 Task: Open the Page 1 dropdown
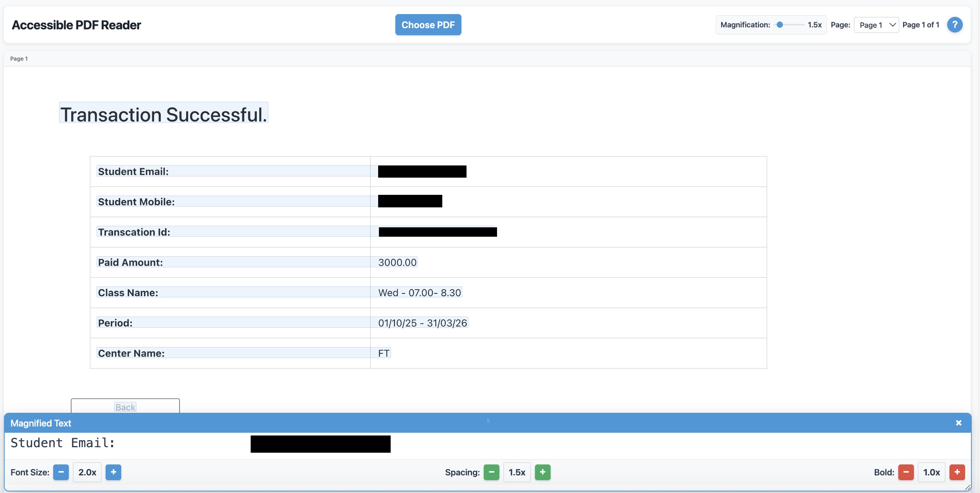pos(876,25)
